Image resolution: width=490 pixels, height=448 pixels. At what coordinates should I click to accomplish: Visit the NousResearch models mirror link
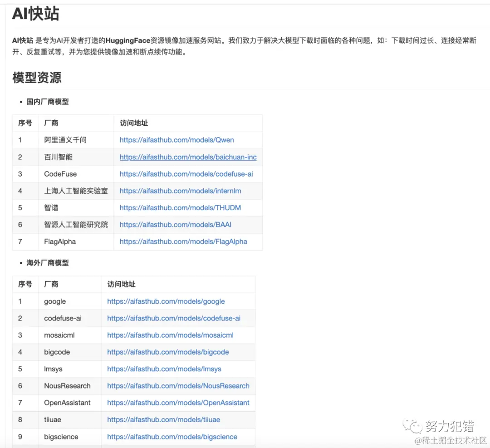(x=178, y=386)
